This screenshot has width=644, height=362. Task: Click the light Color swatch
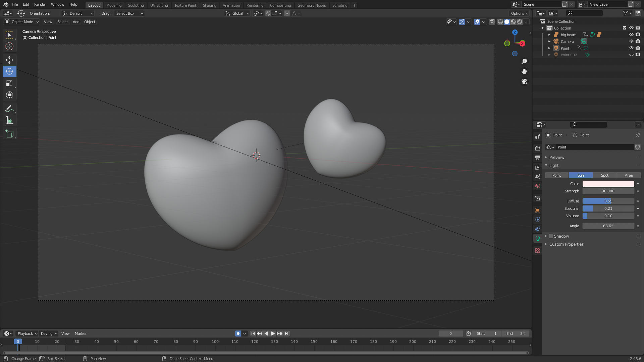point(608,184)
